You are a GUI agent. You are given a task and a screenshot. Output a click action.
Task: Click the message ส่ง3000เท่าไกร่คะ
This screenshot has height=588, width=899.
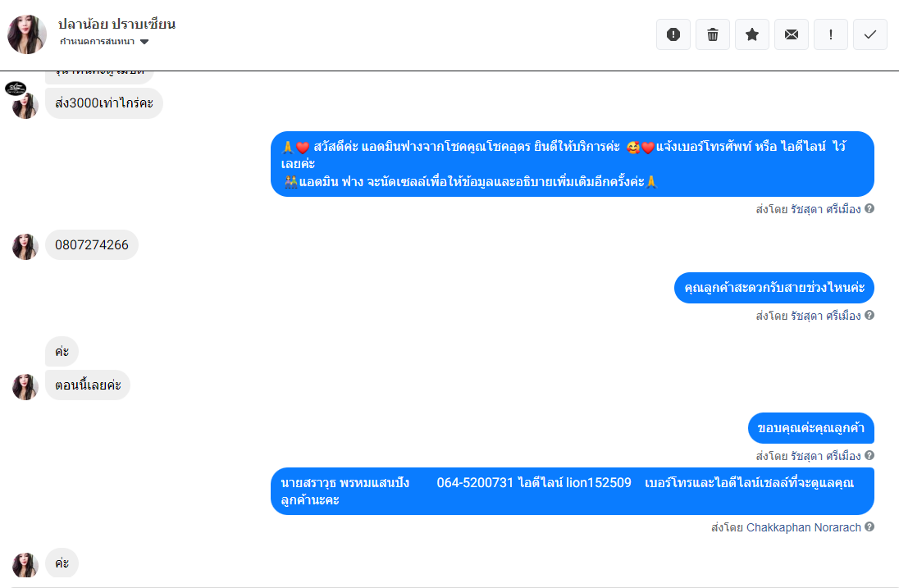[104, 103]
